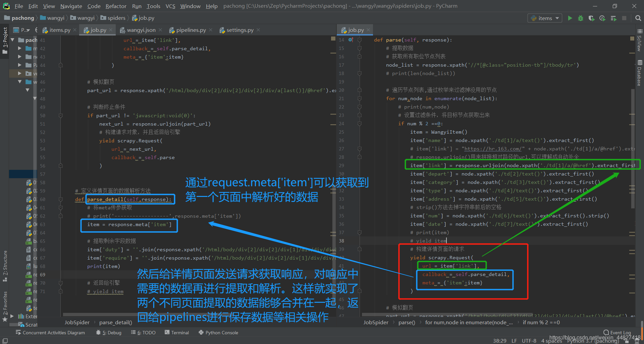The image size is (644, 344).
Task: Collapse the fold marker at line 50
Action: [60, 116]
